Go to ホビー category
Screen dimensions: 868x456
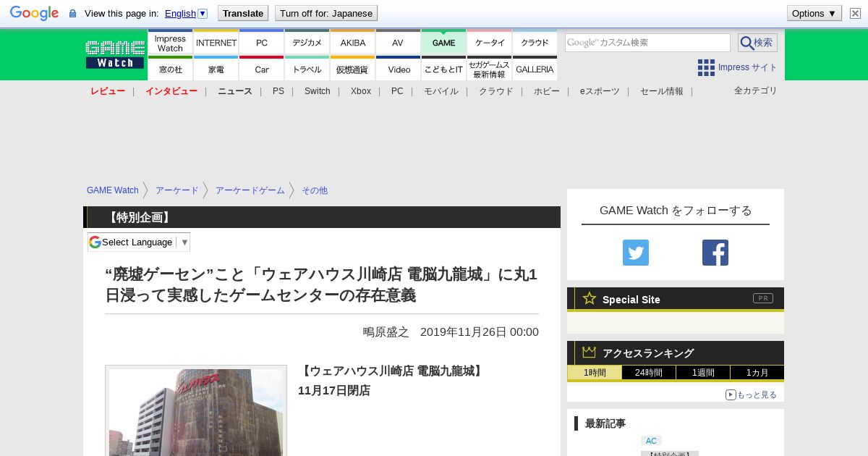[547, 91]
